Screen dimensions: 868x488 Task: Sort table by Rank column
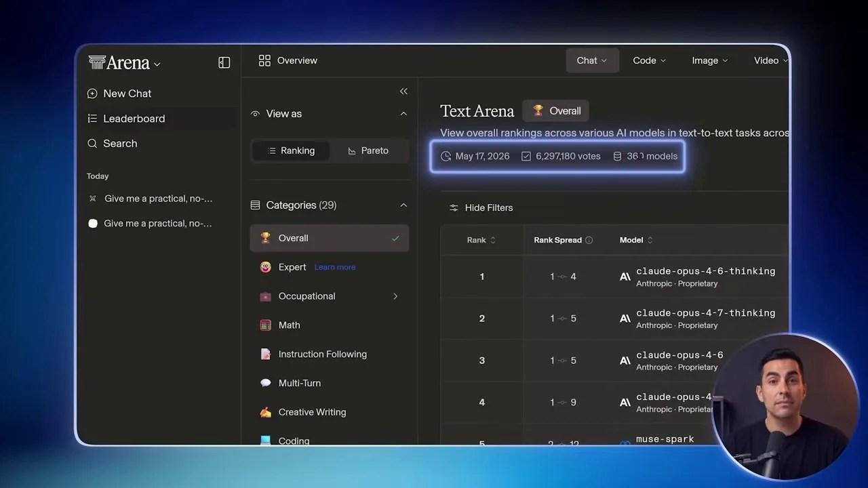(x=481, y=240)
